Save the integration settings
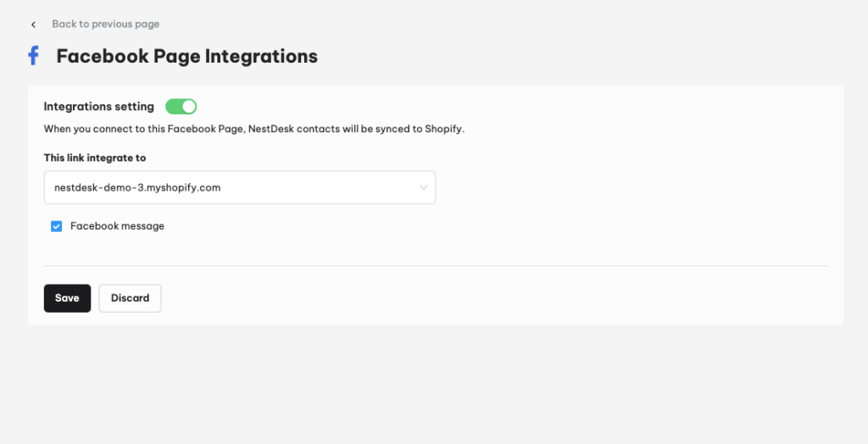868x444 pixels. [x=68, y=298]
